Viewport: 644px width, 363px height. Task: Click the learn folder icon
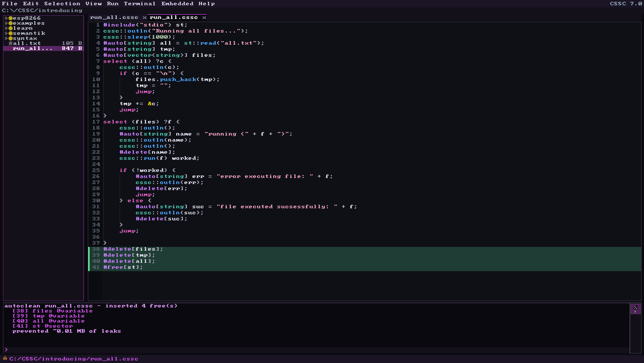tap(11, 28)
